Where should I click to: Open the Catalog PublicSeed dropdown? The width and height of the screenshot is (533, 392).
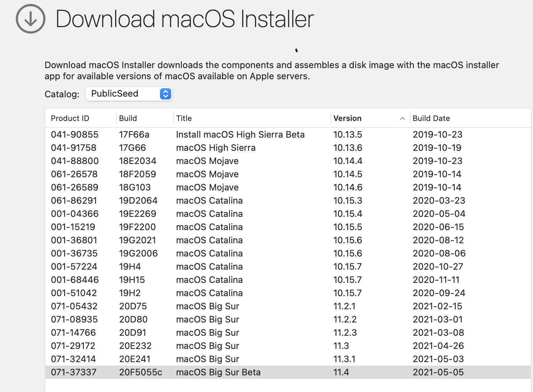(129, 94)
